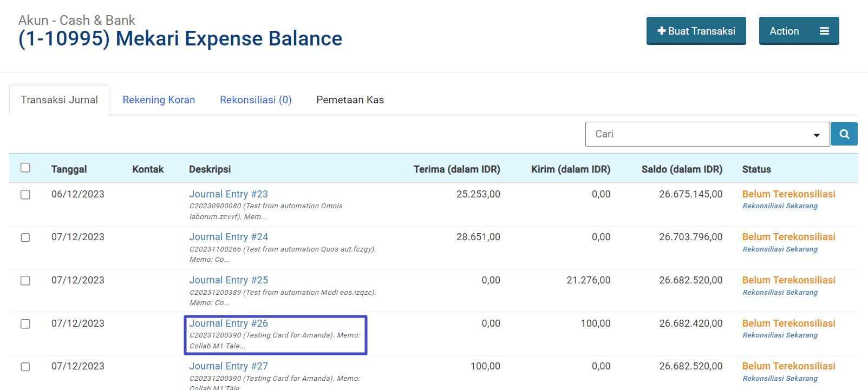Image resolution: width=868 pixels, height=390 pixels.
Task: Check the box for Journal Entry #27 row
Action: [25, 367]
